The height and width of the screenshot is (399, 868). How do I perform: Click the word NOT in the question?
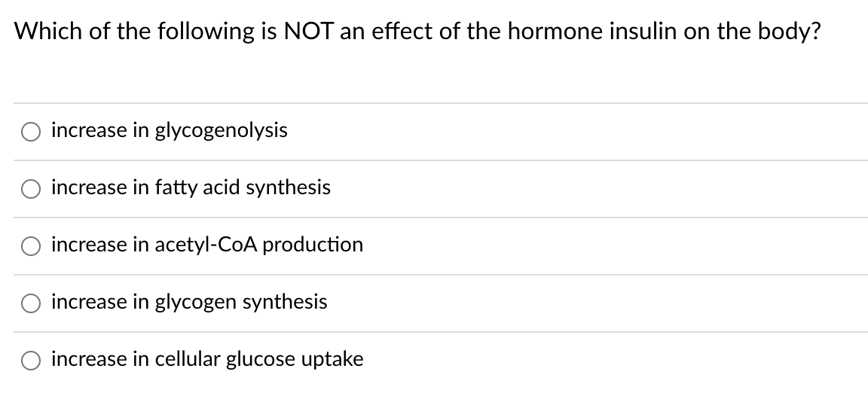308,31
